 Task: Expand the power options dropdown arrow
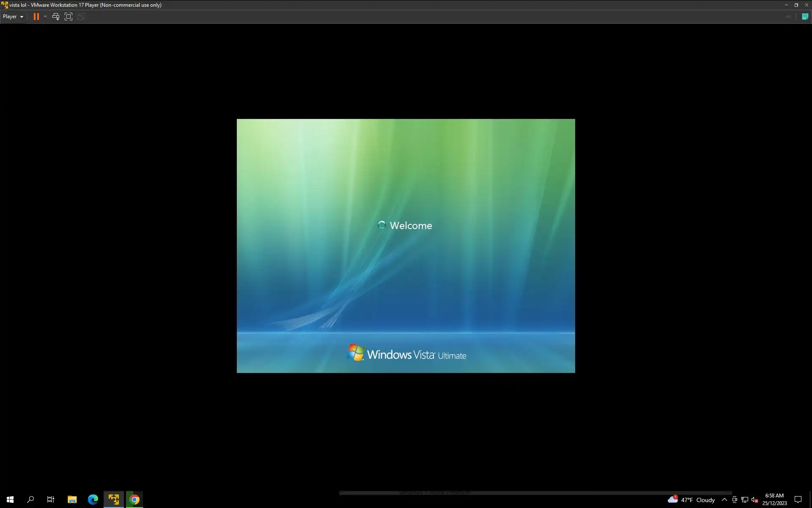pos(45,17)
